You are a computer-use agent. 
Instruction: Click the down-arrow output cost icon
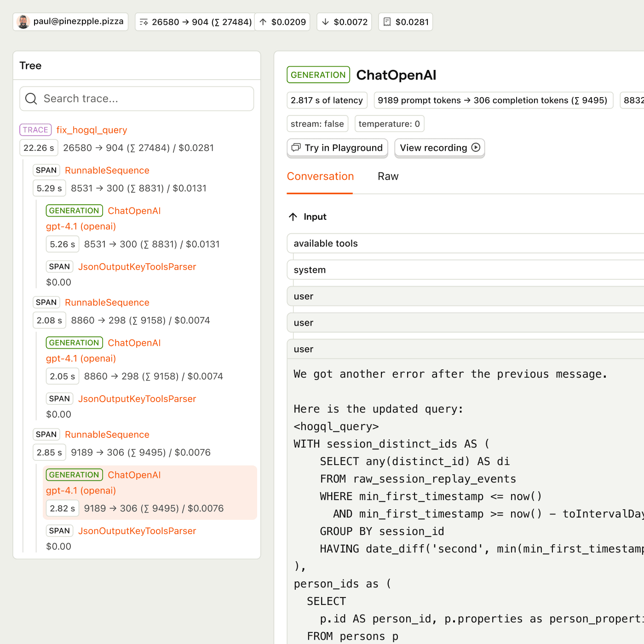[x=325, y=22]
